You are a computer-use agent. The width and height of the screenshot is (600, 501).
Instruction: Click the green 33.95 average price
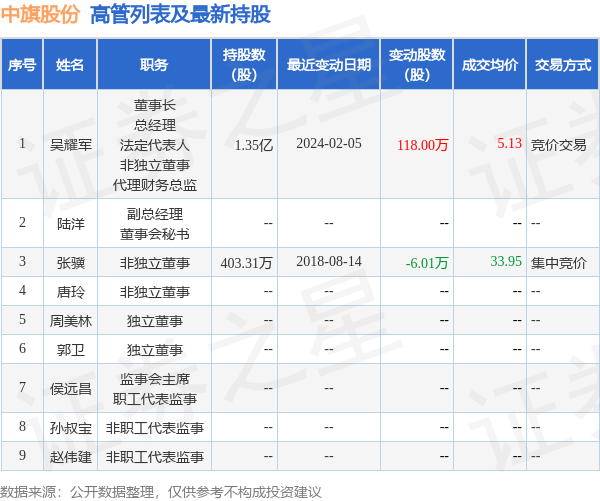(506, 261)
